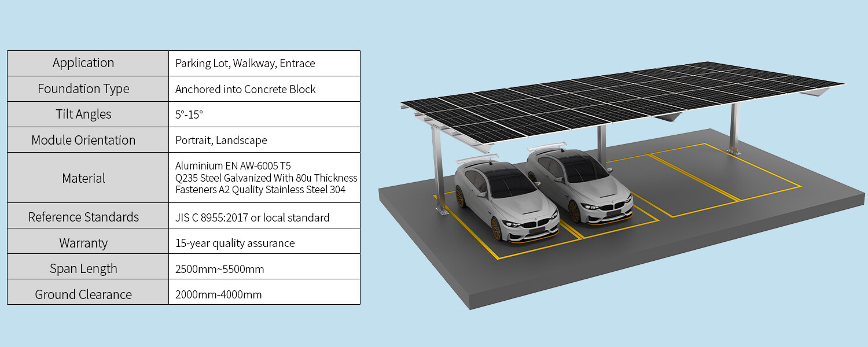Click the 'Material' label cell

pos(88,178)
